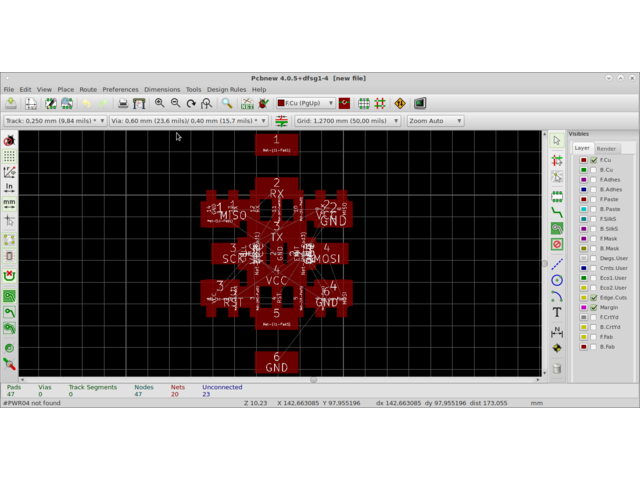Toggle F.SilkS layer visibility checkbox
The width and height of the screenshot is (640, 480).
(x=593, y=219)
